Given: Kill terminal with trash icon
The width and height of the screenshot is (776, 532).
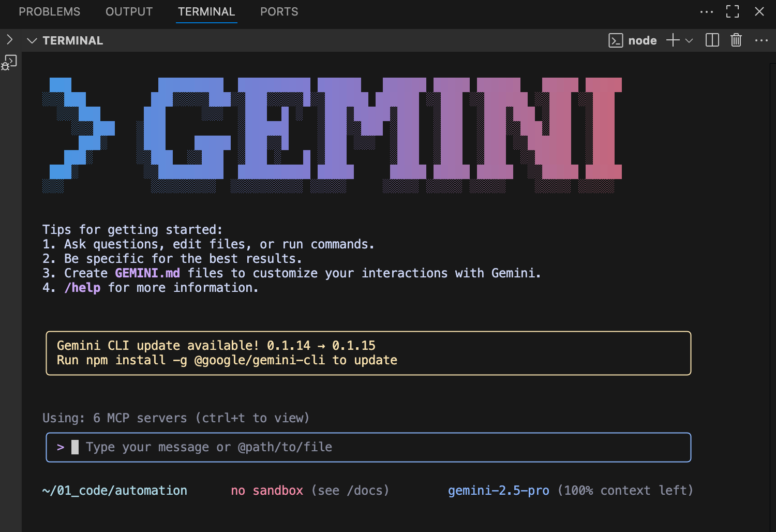Looking at the screenshot, I should point(736,40).
